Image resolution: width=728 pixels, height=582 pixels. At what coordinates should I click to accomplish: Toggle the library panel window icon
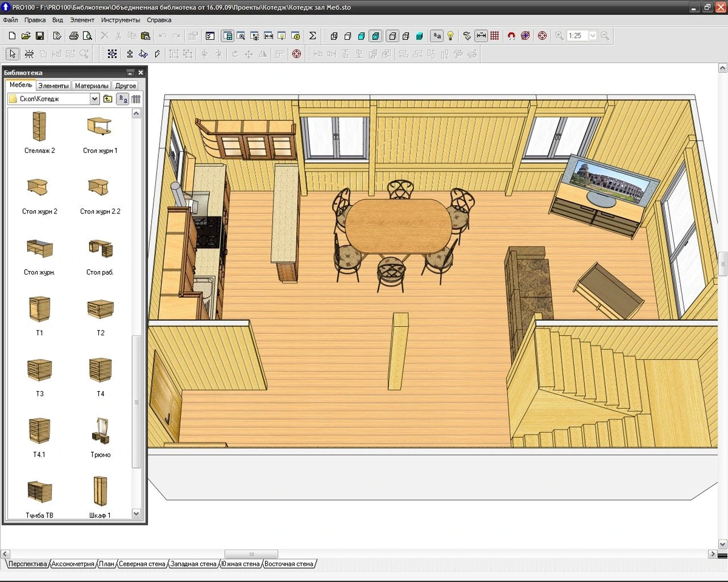point(227,36)
